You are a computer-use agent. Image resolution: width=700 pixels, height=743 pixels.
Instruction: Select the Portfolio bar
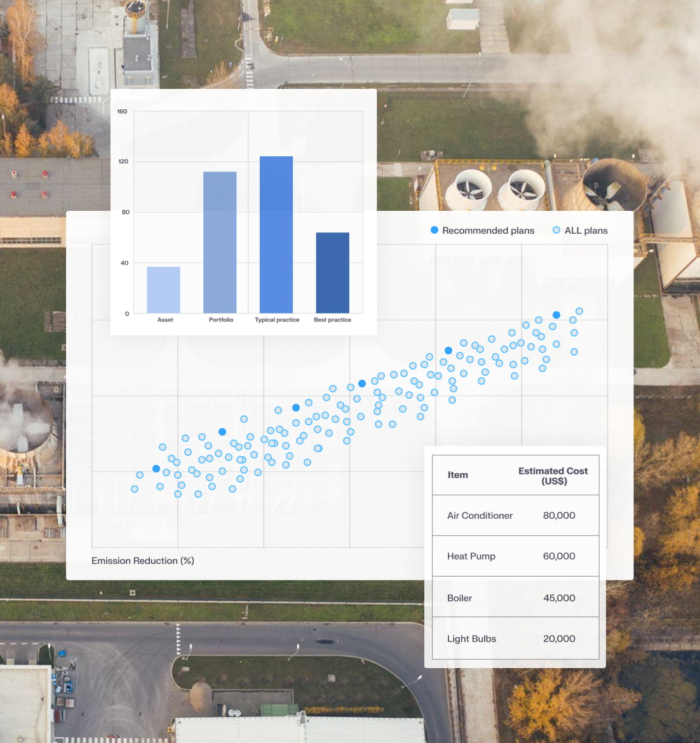220,242
